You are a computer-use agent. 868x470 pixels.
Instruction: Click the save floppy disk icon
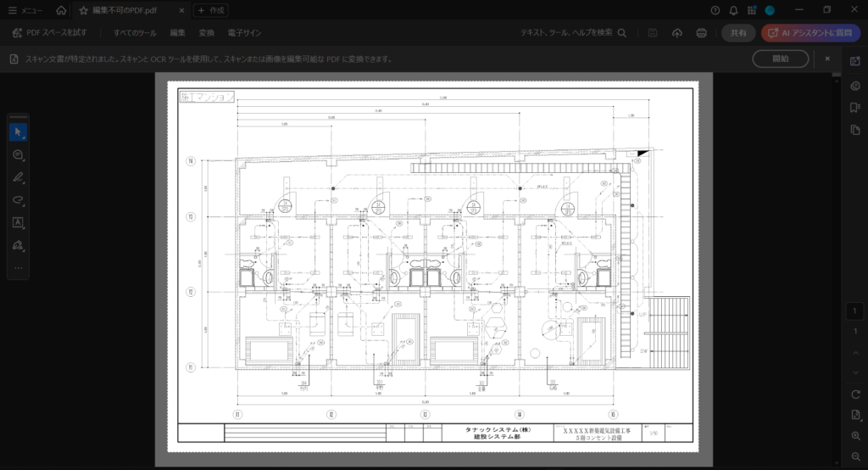click(653, 33)
